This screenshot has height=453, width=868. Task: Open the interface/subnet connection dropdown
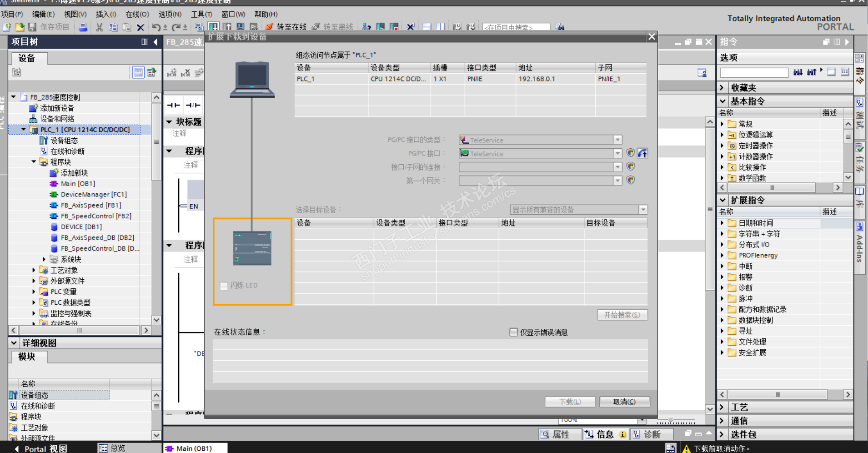click(617, 167)
